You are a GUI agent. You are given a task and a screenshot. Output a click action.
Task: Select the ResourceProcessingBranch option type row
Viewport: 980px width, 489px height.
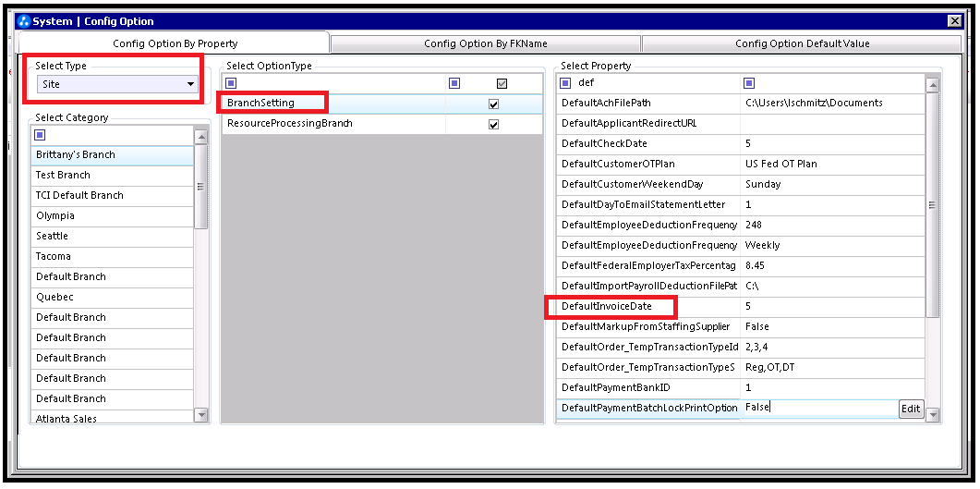382,124
